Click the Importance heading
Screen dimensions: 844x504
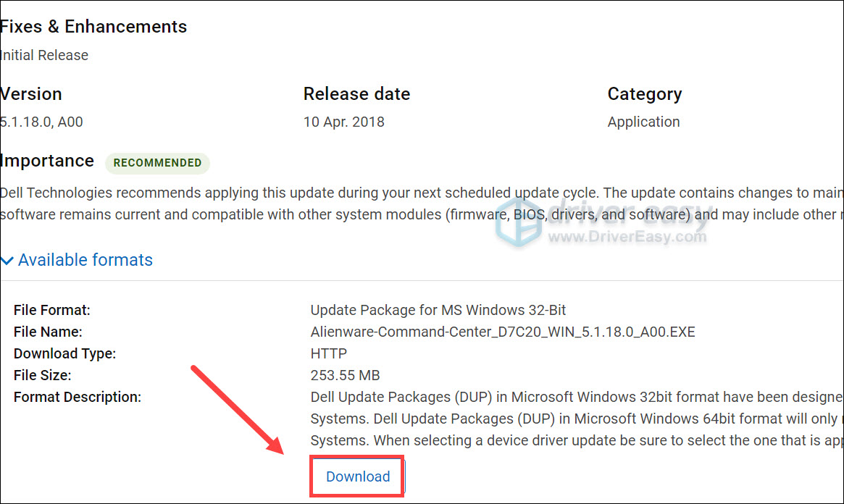tap(47, 161)
